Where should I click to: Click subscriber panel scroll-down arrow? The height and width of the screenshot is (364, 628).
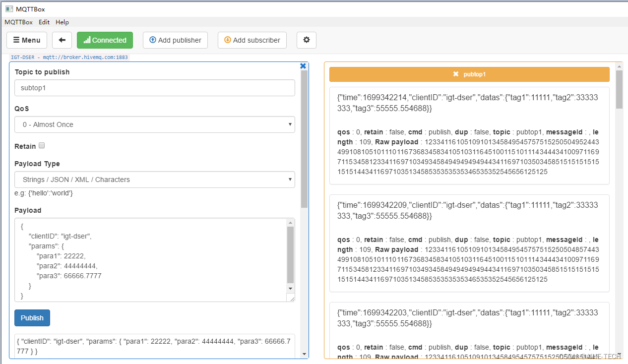click(x=619, y=354)
